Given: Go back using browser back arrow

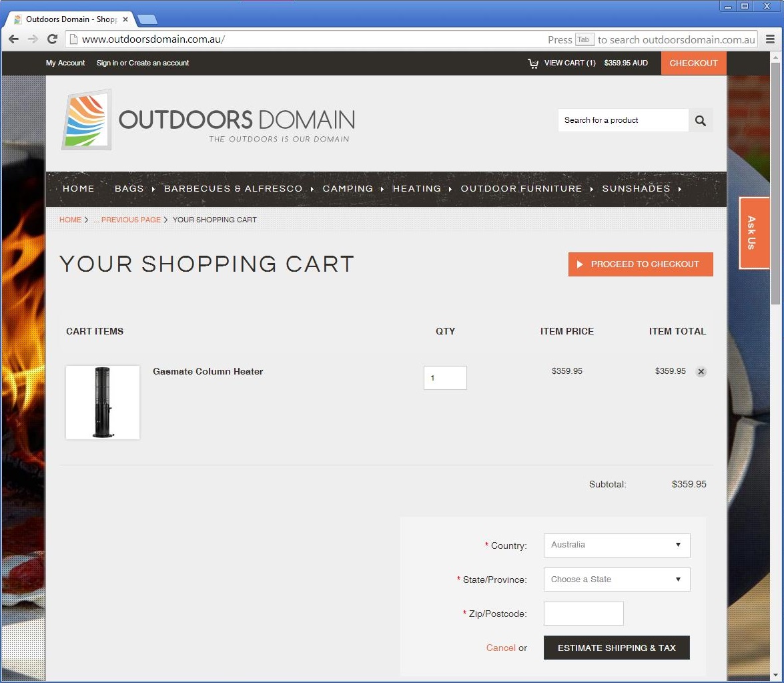Looking at the screenshot, I should (13, 39).
